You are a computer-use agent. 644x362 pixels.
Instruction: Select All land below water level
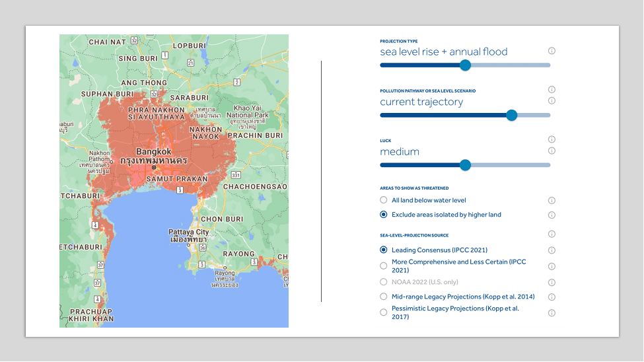pyautogui.click(x=384, y=200)
